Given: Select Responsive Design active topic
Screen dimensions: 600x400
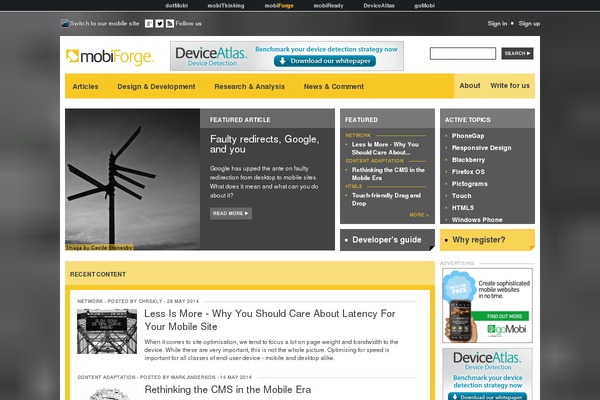Looking at the screenshot, I should [x=481, y=148].
